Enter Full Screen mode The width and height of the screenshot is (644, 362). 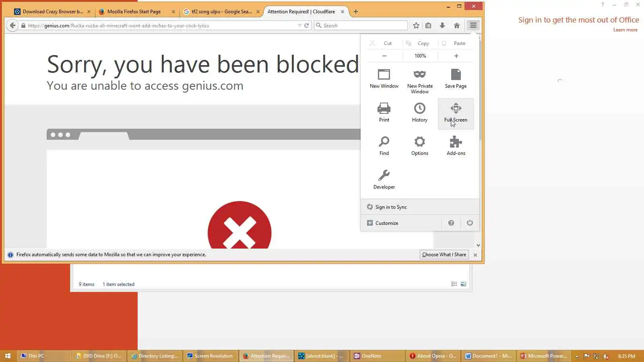tap(456, 113)
